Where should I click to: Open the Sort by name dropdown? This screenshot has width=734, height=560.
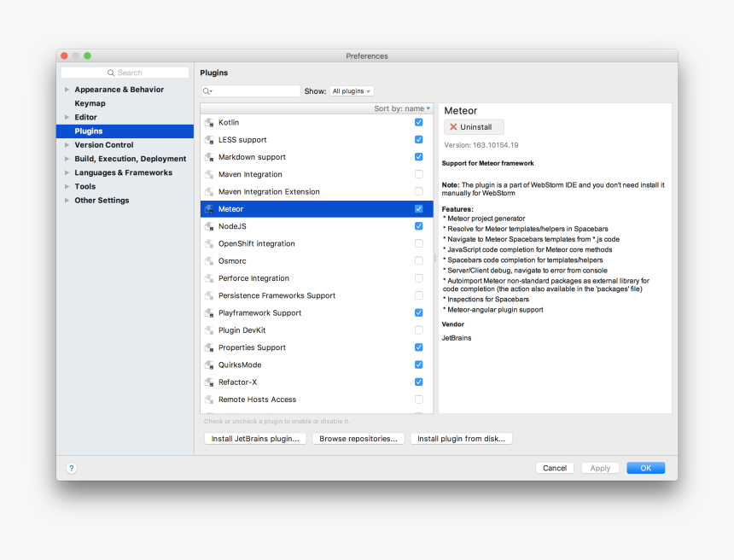click(x=402, y=108)
